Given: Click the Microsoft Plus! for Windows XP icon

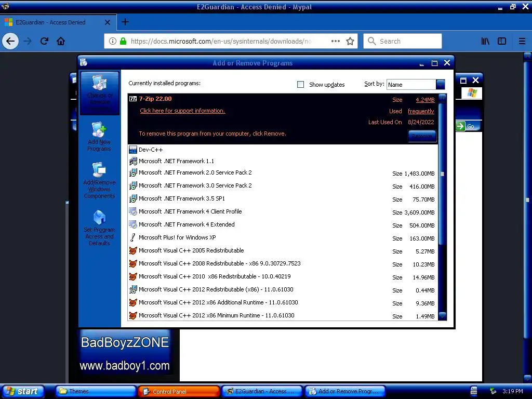Looking at the screenshot, I should tap(133, 237).
